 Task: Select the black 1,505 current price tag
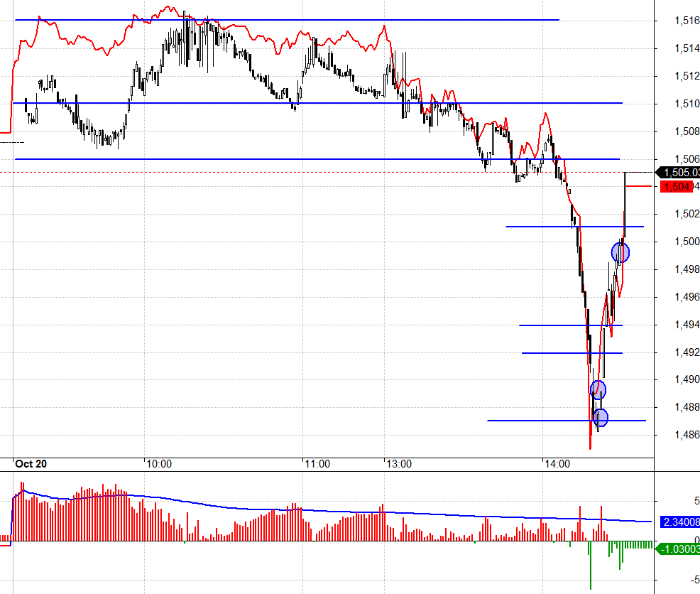(679, 172)
